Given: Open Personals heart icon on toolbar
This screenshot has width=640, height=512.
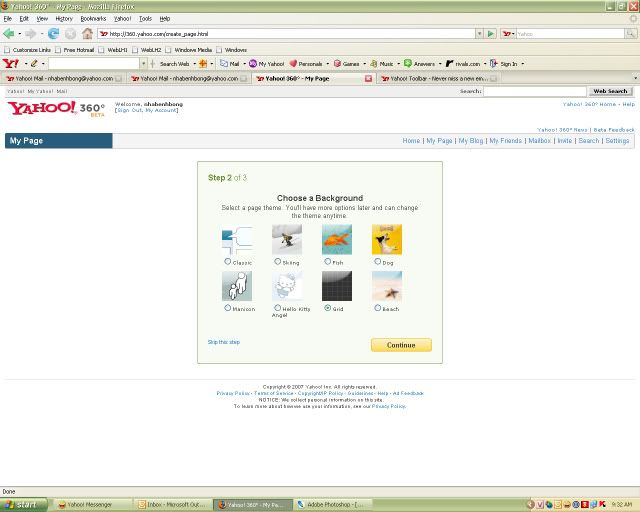Looking at the screenshot, I should [x=293, y=64].
